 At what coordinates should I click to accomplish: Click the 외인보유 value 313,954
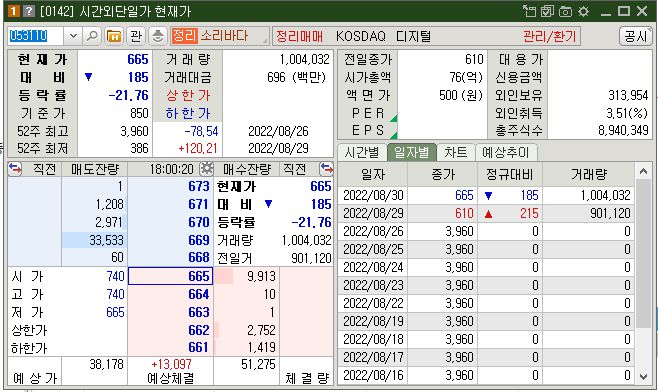tap(628, 96)
